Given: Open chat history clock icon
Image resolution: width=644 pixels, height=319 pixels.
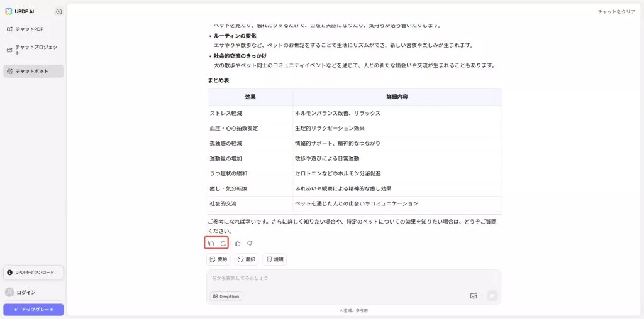Looking at the screenshot, I should 58,12.
